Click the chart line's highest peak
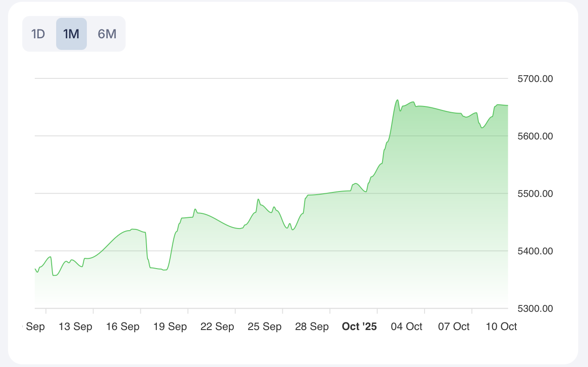The height and width of the screenshot is (367, 588). pyautogui.click(x=397, y=100)
